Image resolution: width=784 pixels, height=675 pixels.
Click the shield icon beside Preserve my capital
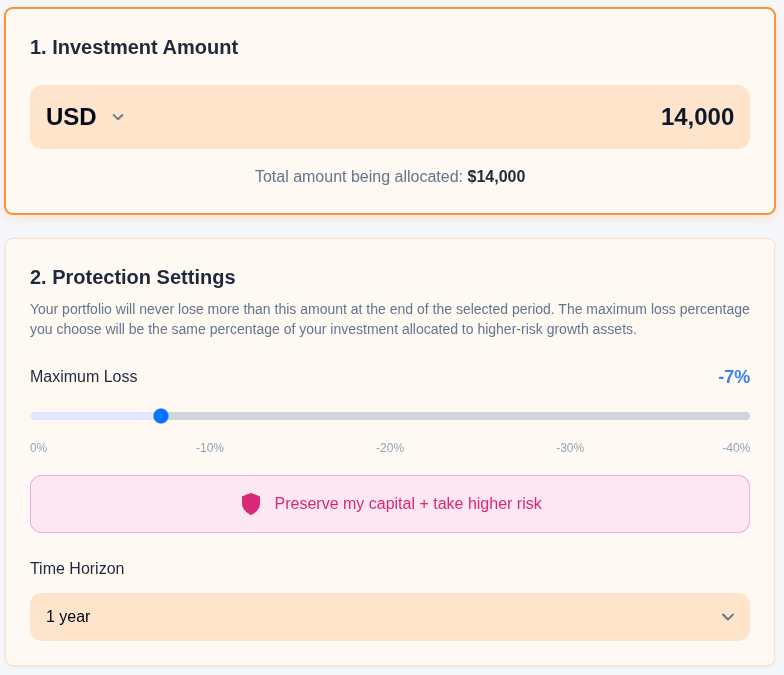pyautogui.click(x=251, y=504)
